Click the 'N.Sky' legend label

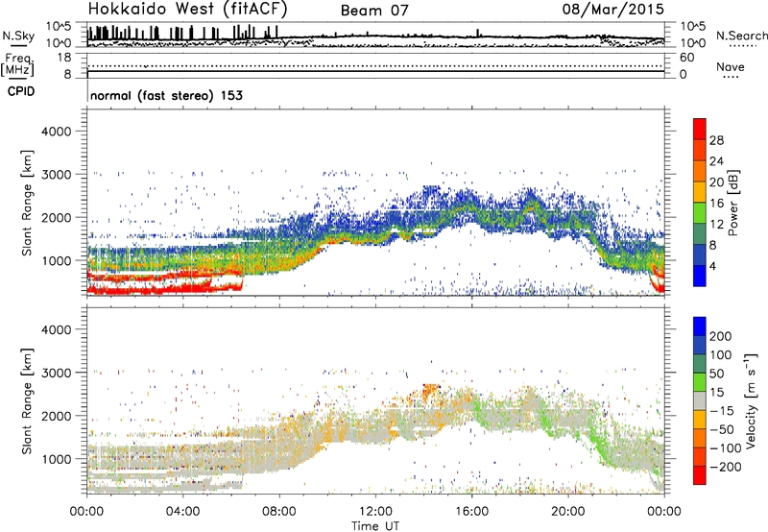click(x=18, y=36)
